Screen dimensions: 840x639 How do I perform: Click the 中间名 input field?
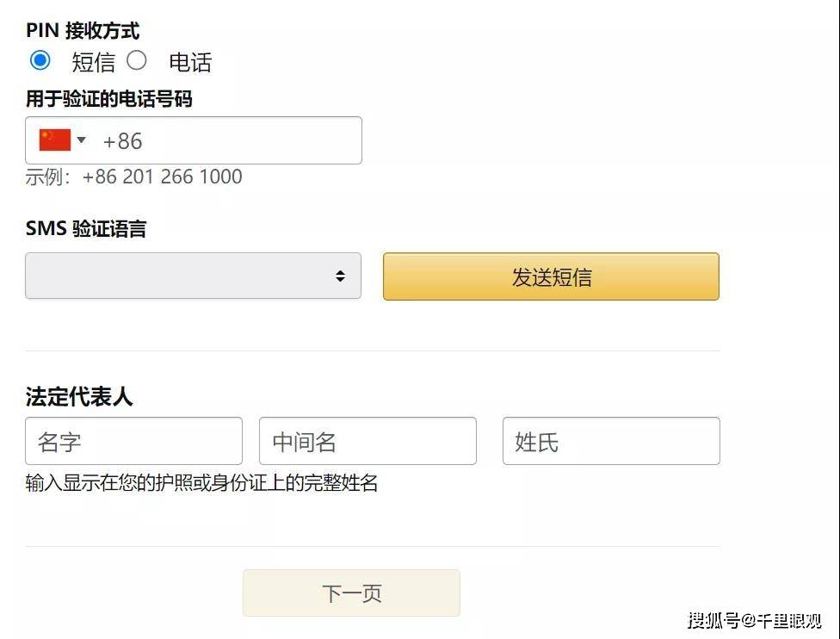point(367,440)
